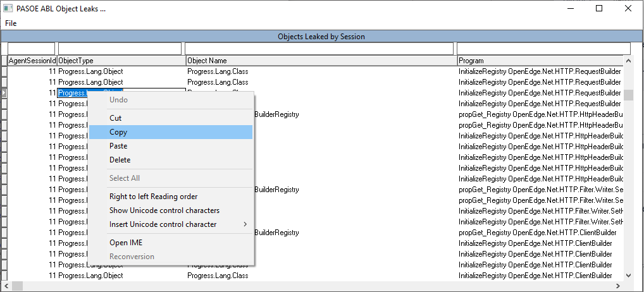Select Show Unicode control characters
This screenshot has width=644, height=292.
coord(170,210)
